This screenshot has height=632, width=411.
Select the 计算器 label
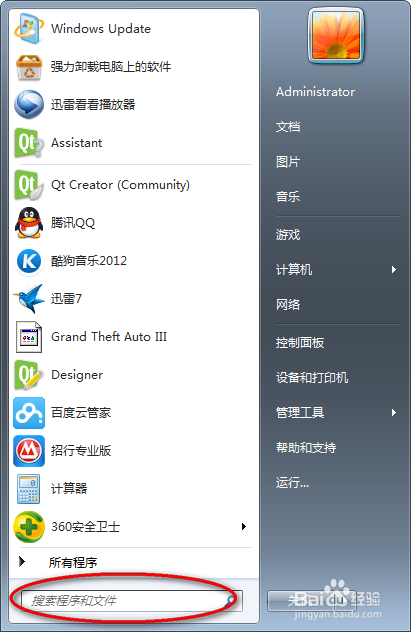[69, 489]
